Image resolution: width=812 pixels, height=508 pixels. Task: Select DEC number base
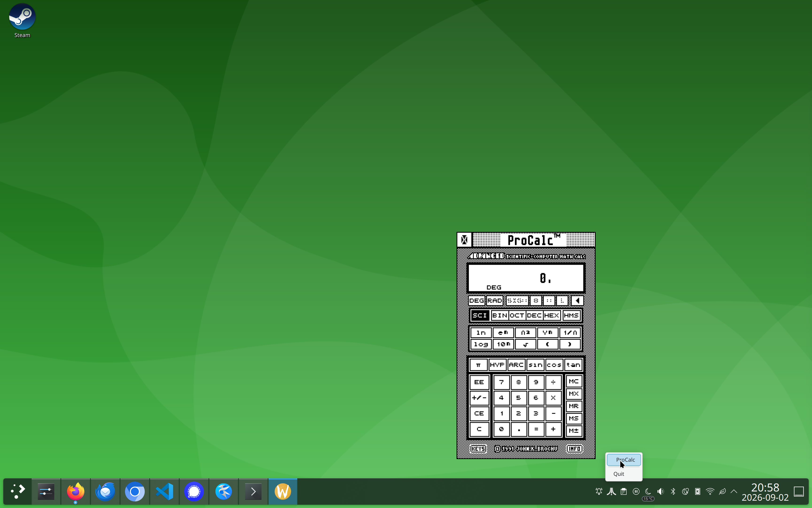[x=534, y=315]
